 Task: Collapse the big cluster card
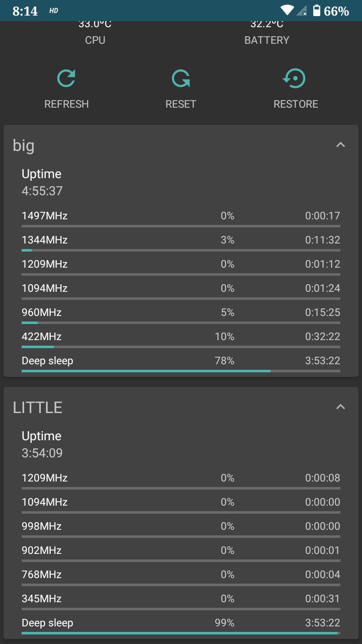pos(340,145)
